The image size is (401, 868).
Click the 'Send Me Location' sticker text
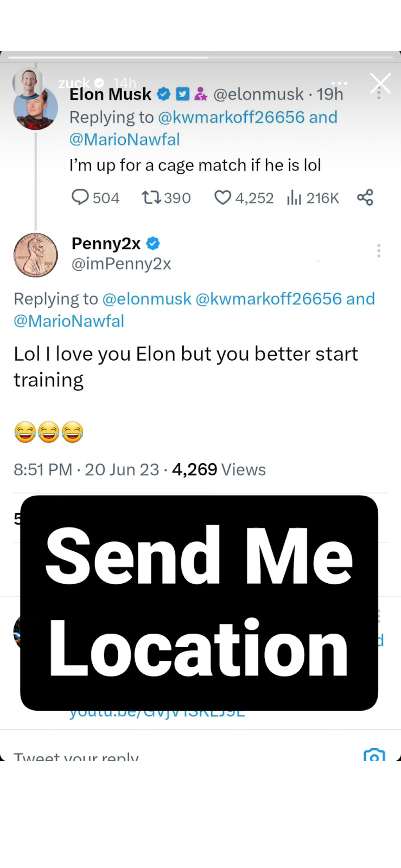click(x=199, y=602)
